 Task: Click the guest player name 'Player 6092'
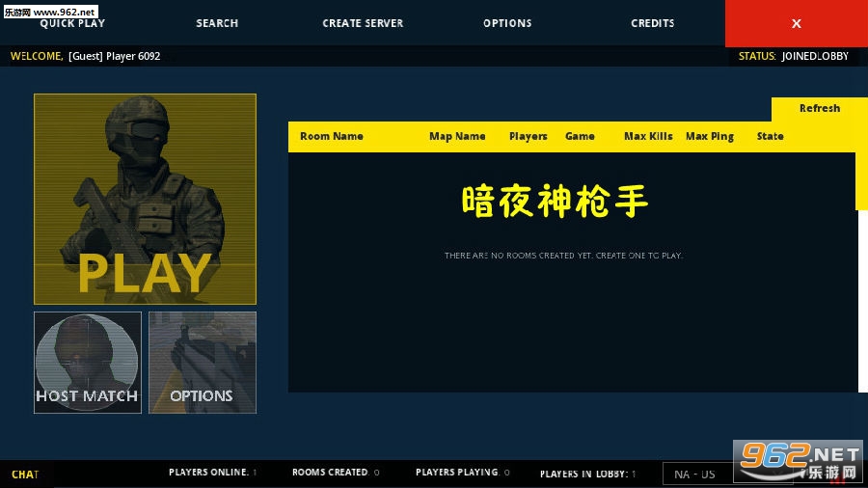tap(133, 56)
